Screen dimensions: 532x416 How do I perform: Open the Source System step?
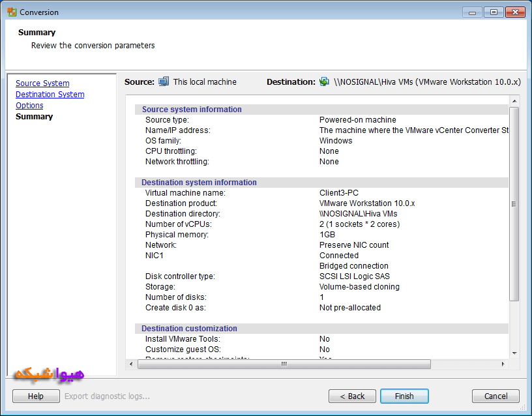click(42, 83)
